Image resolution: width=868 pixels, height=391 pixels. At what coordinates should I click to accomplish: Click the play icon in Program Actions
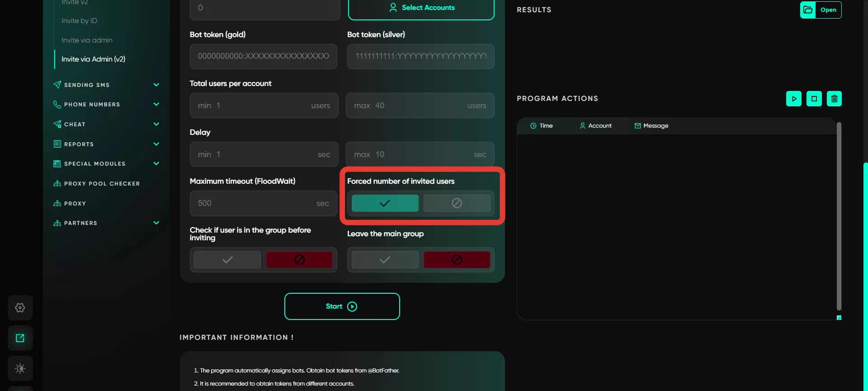pos(793,99)
